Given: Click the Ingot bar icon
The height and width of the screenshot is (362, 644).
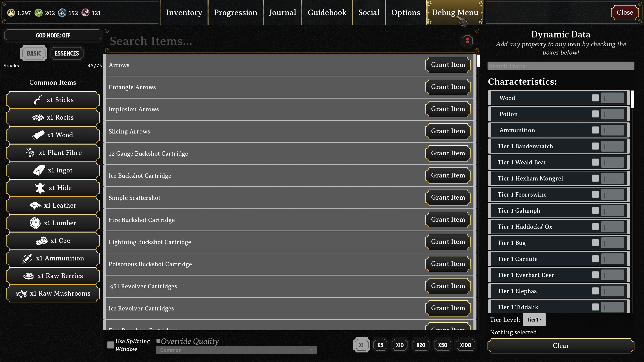Looking at the screenshot, I should 39,170.
